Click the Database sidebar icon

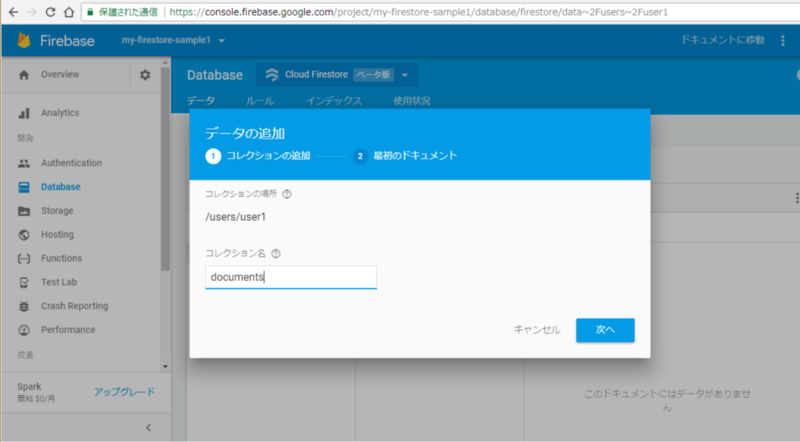(x=24, y=187)
